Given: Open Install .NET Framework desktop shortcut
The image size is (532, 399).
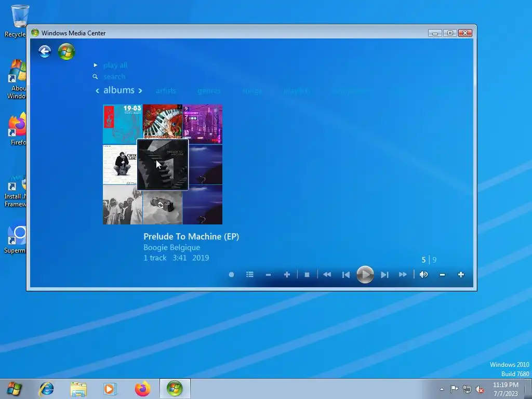Looking at the screenshot, I should 15,191.
